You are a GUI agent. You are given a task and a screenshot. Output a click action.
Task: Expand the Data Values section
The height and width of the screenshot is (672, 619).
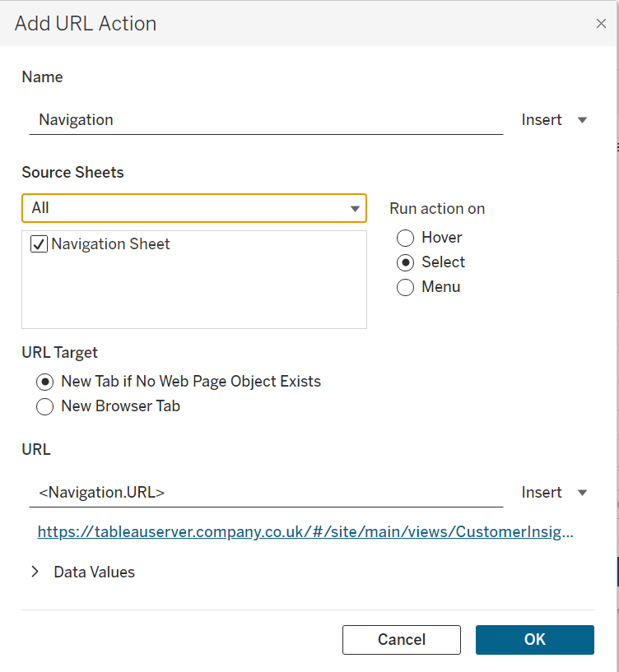(35, 572)
